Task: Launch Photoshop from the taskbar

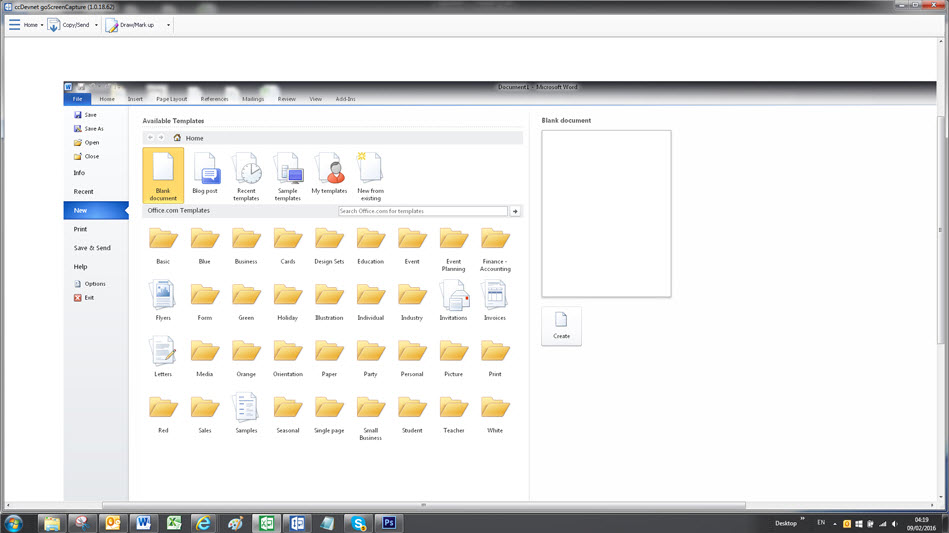Action: pyautogui.click(x=388, y=523)
